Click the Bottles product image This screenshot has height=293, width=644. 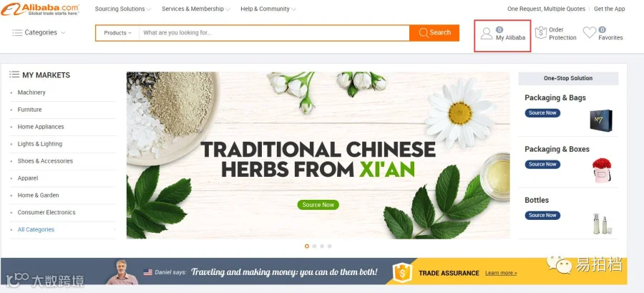coord(602,224)
